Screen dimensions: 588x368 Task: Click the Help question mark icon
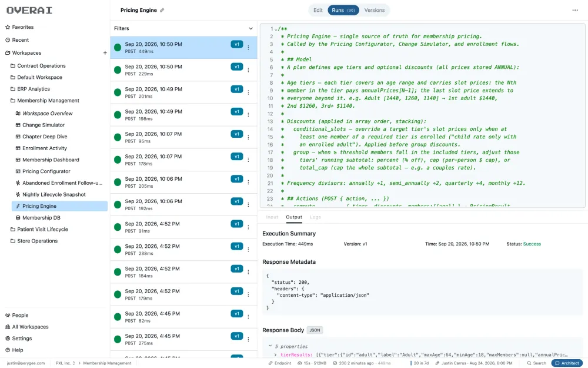point(8,350)
